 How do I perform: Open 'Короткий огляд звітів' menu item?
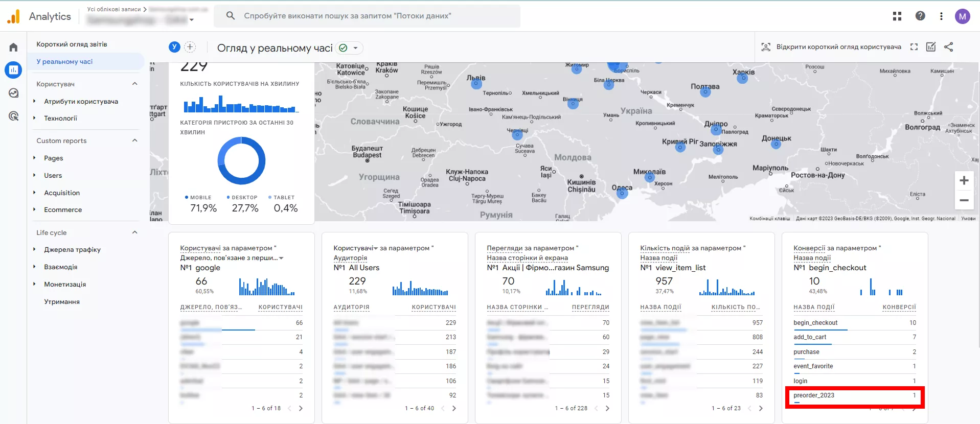pos(72,44)
